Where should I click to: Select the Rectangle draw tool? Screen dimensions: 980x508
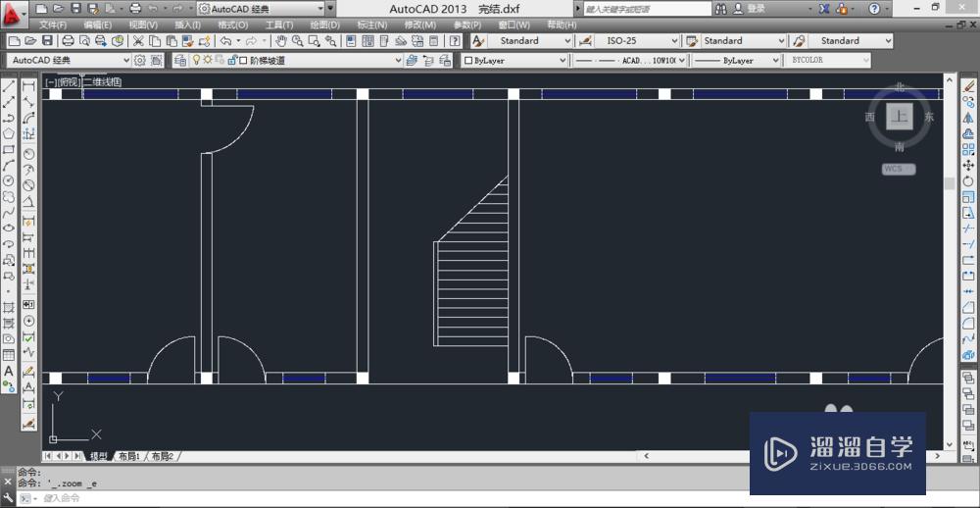coord(9,149)
